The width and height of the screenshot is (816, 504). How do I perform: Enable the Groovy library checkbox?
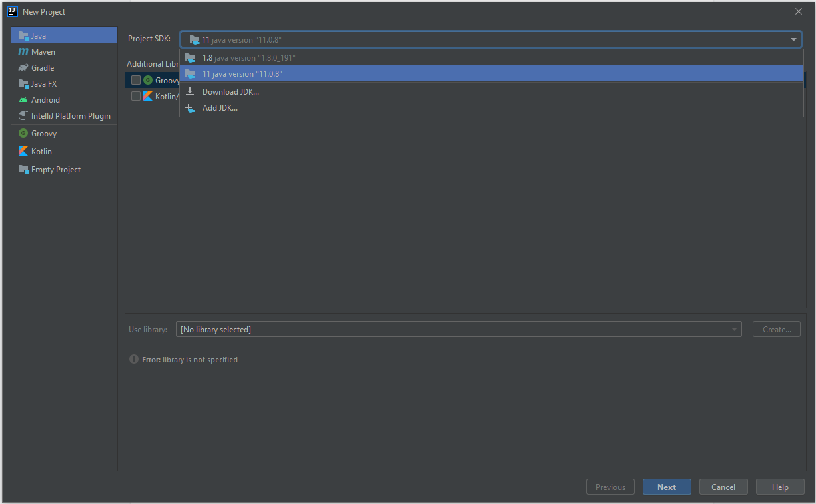tap(136, 80)
